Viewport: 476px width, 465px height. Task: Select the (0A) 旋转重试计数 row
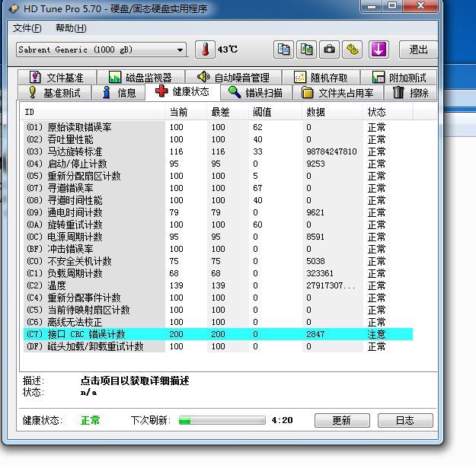pyautogui.click(x=218, y=225)
